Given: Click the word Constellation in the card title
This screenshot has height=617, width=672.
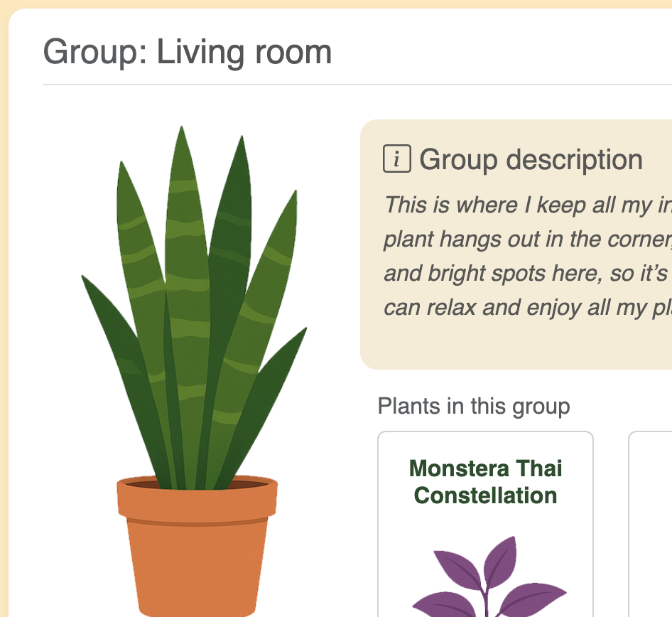Looking at the screenshot, I should [x=485, y=495].
